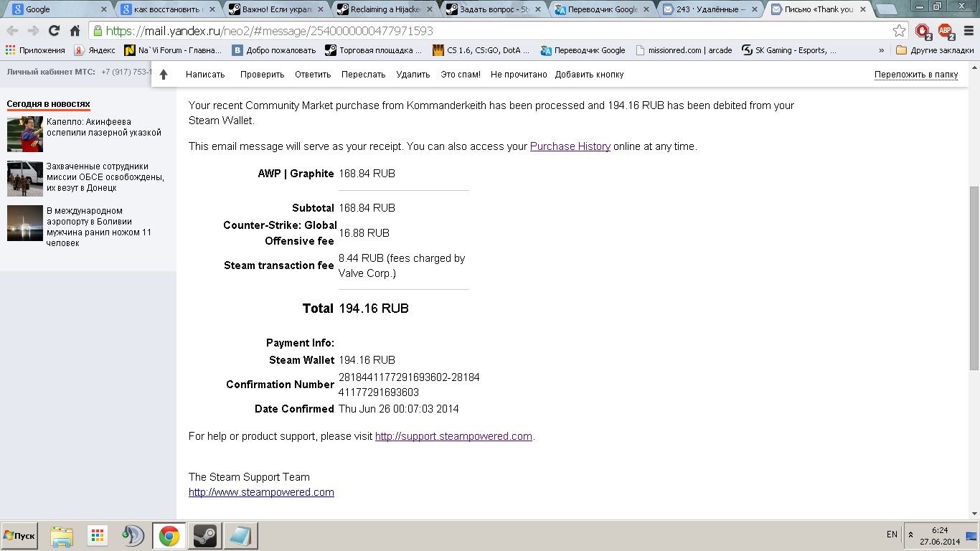This screenshot has width=980, height=551.
Task: Click the bus thumbnail for ОБСЕ news
Action: click(x=25, y=179)
